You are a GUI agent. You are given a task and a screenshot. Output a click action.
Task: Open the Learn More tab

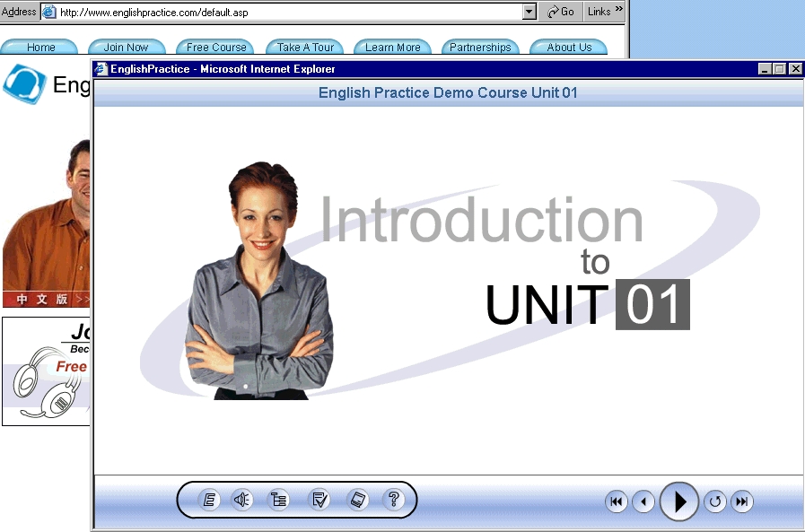coord(393,48)
